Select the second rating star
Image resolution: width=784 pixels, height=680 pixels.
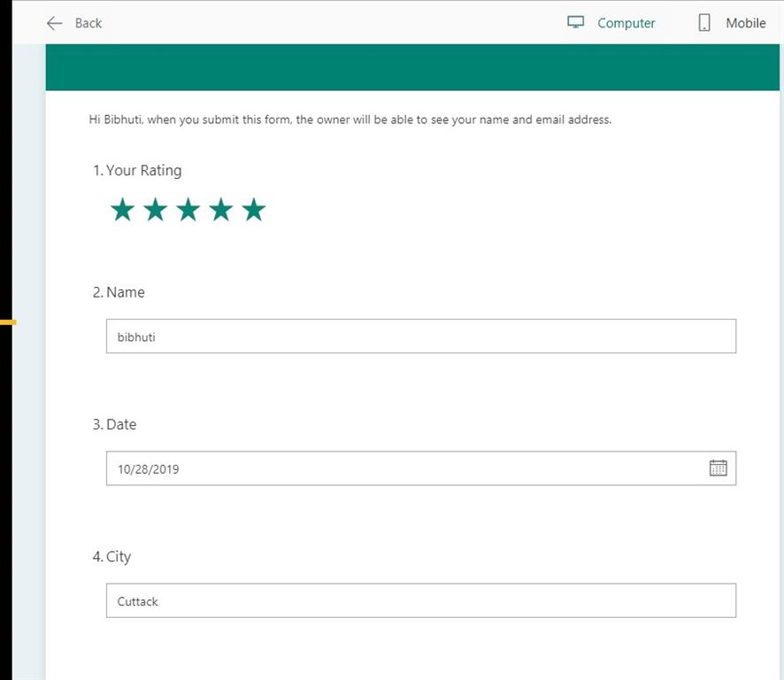click(156, 209)
